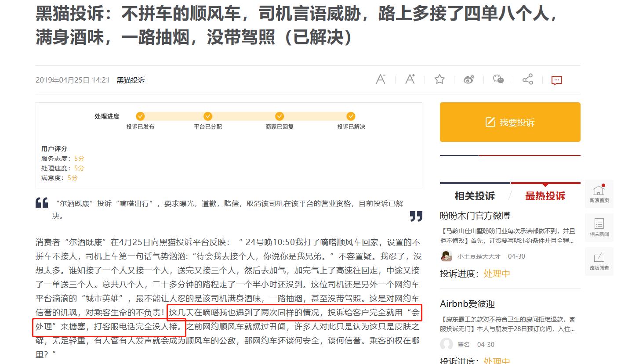This screenshot has width=639, height=364.
Task: Open 盼盼木门官方微博 complaint title
Action: point(475,216)
